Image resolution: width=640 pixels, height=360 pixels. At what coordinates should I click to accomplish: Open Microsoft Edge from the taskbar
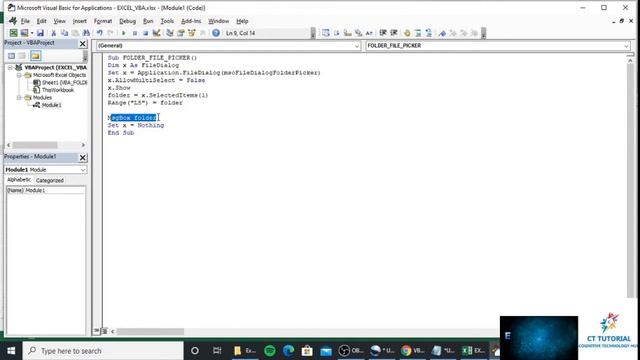click(x=289, y=351)
